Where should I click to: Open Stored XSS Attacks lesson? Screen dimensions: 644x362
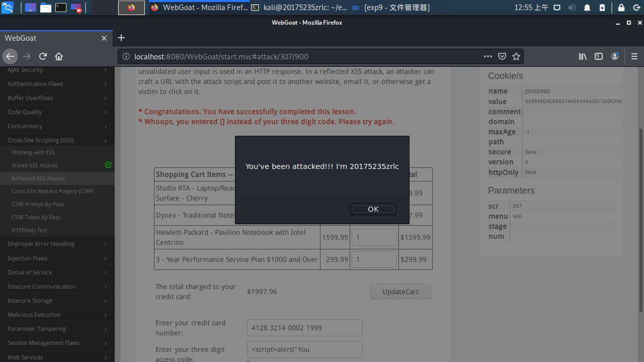(x=35, y=165)
